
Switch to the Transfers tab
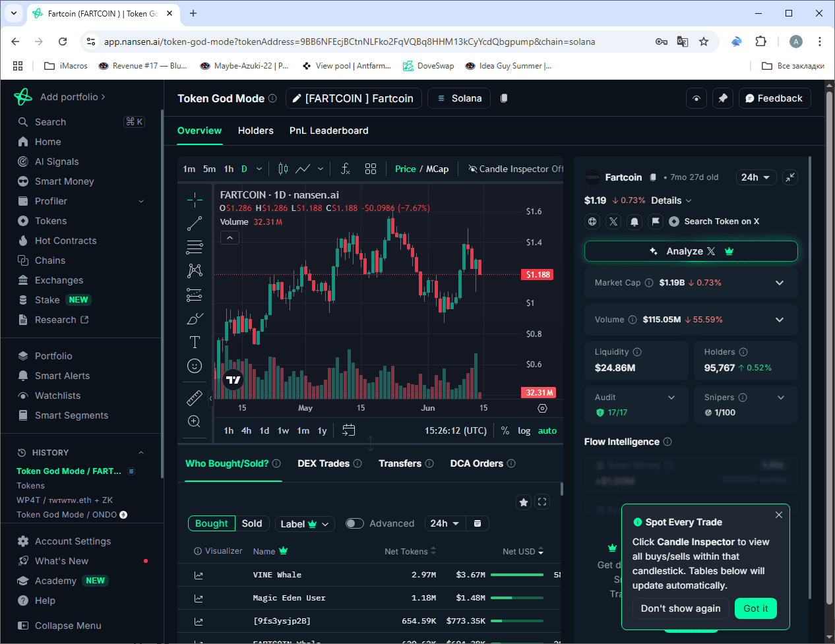pos(400,463)
